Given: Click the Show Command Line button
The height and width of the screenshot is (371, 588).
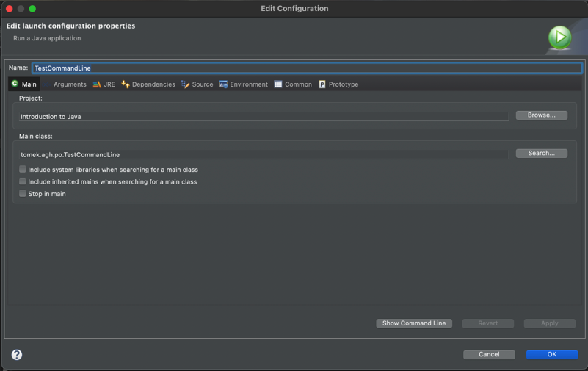Looking at the screenshot, I should coord(414,323).
